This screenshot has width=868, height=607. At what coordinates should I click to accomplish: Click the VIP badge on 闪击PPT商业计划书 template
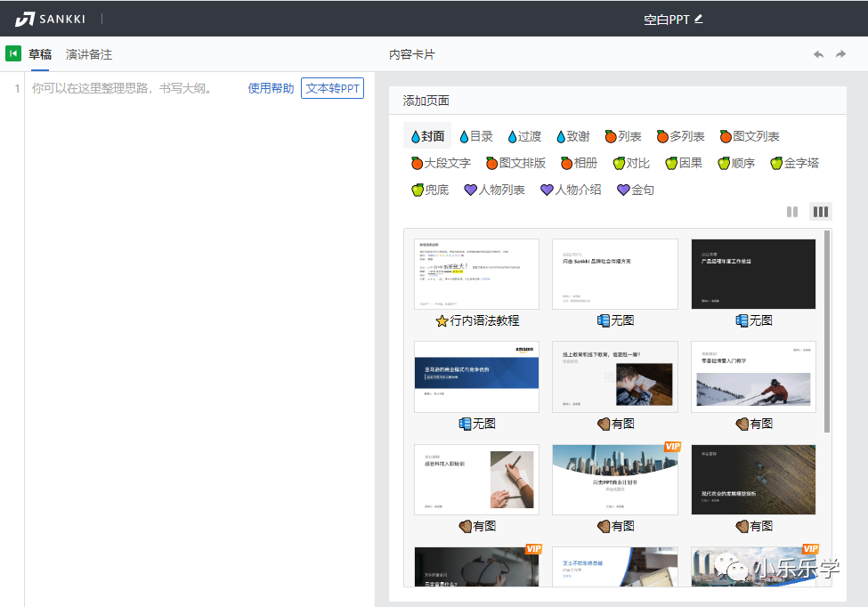pos(671,446)
